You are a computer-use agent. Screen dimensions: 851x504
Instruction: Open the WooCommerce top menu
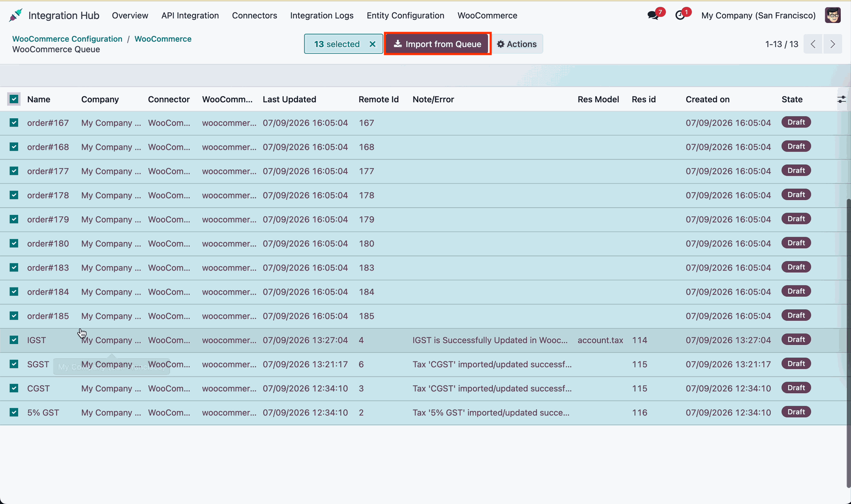tap(487, 16)
